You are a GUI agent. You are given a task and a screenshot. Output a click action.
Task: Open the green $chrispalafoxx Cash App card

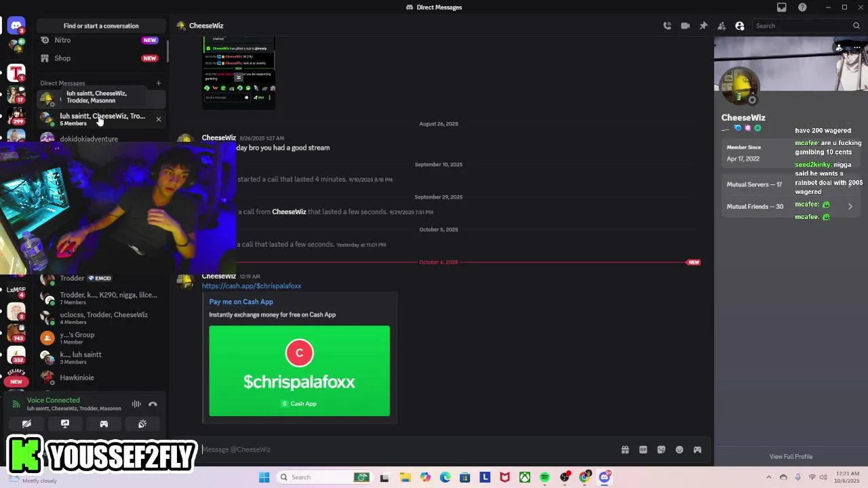tap(299, 371)
